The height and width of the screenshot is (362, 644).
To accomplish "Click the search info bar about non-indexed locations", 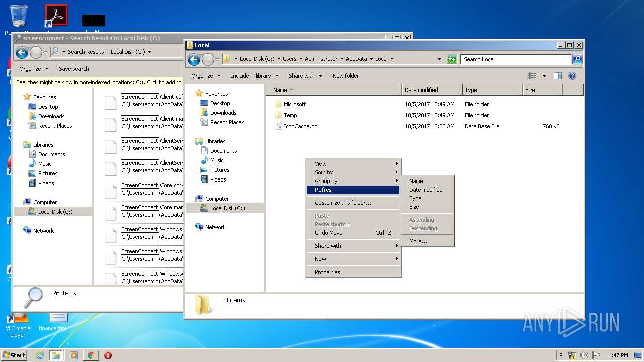I will [99, 82].
